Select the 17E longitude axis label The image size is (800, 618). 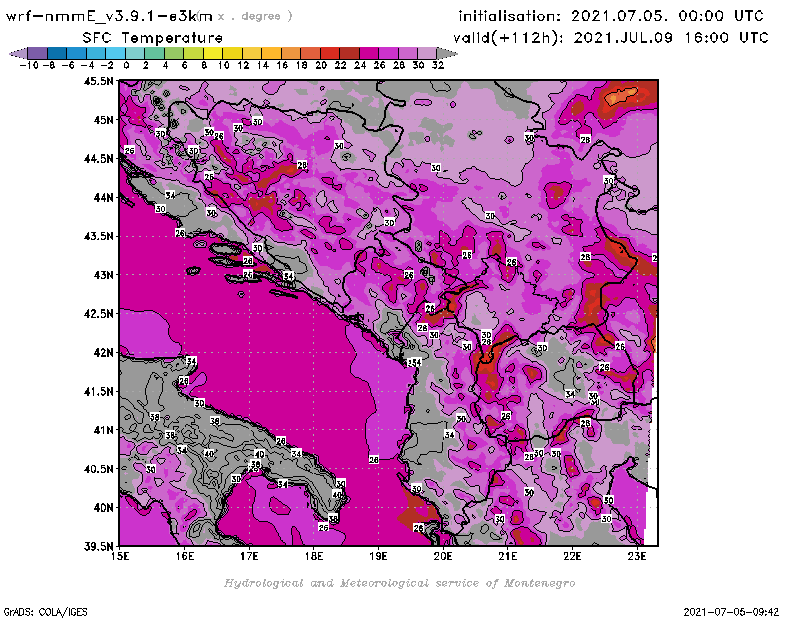pos(249,556)
